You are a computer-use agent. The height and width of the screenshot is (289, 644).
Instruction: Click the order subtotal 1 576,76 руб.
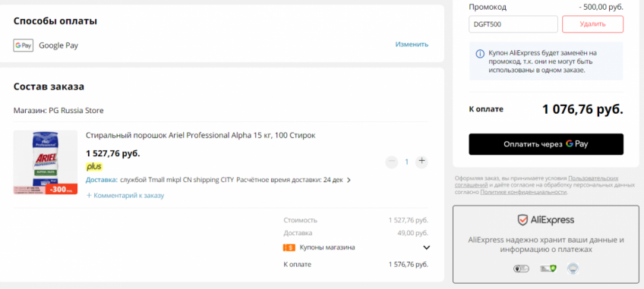409,265
